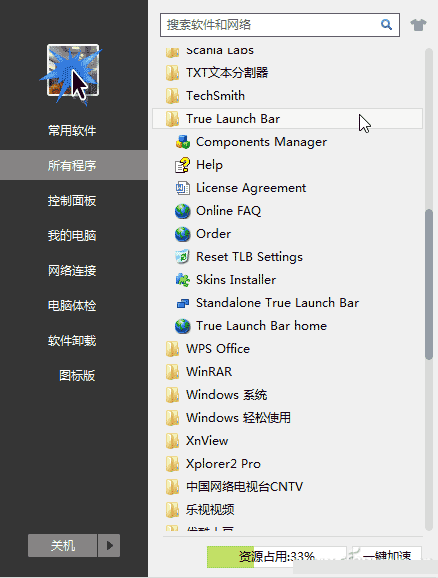Screen dimensions: 438x578
Task: Expand the WPS Office folder
Action: (x=287, y=349)
